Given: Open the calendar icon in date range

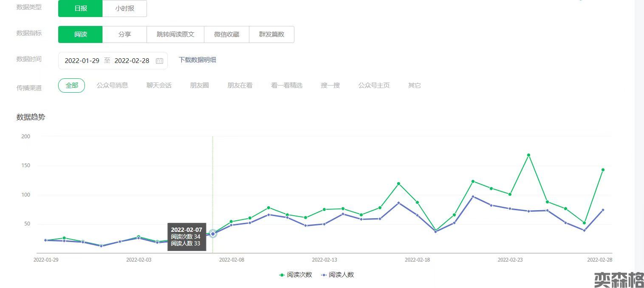Looking at the screenshot, I should tap(159, 61).
